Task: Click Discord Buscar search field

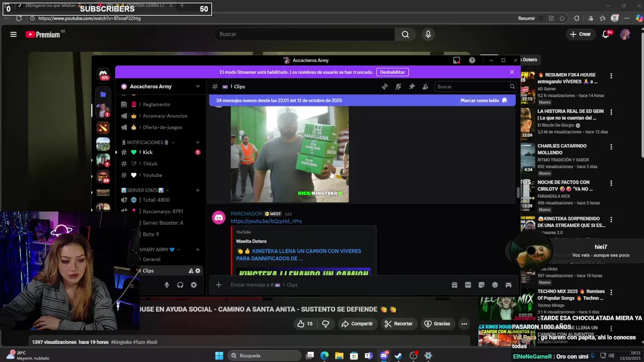Action: click(475, 86)
